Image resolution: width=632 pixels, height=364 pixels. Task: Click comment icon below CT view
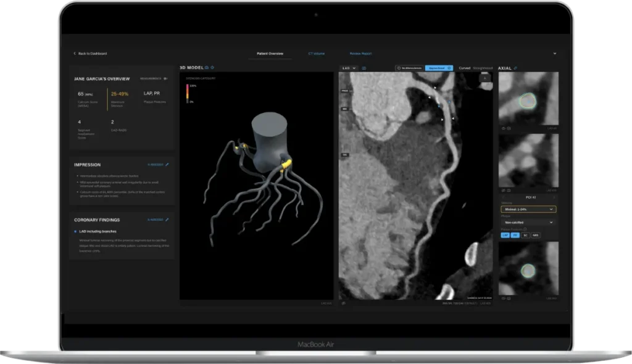coord(343,303)
